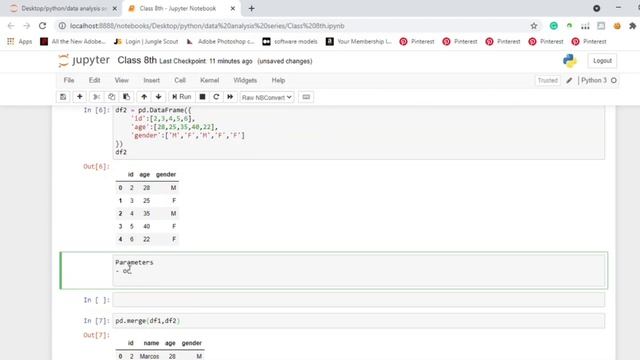Click the pencil edit mode icon
This screenshot has width=640, height=360.
coord(569,80)
